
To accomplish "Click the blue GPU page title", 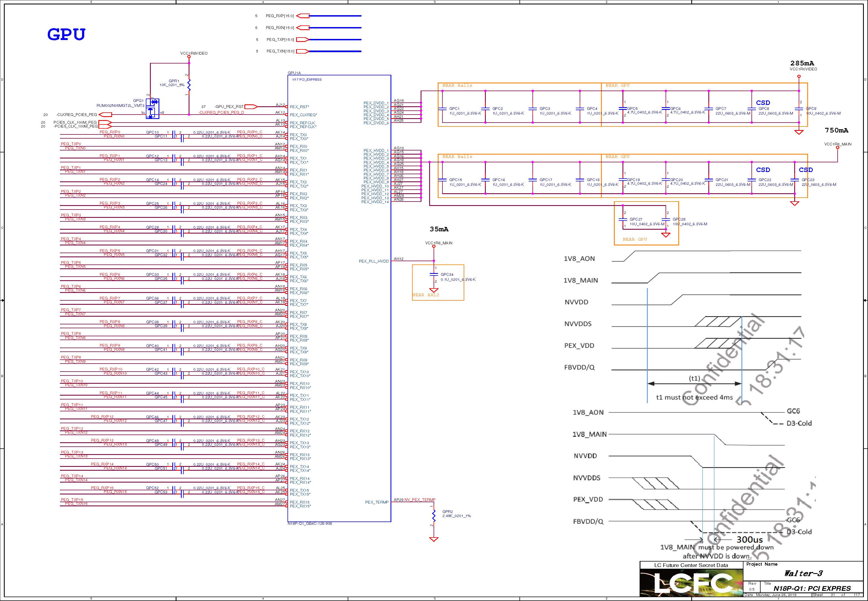I will 66,34.
